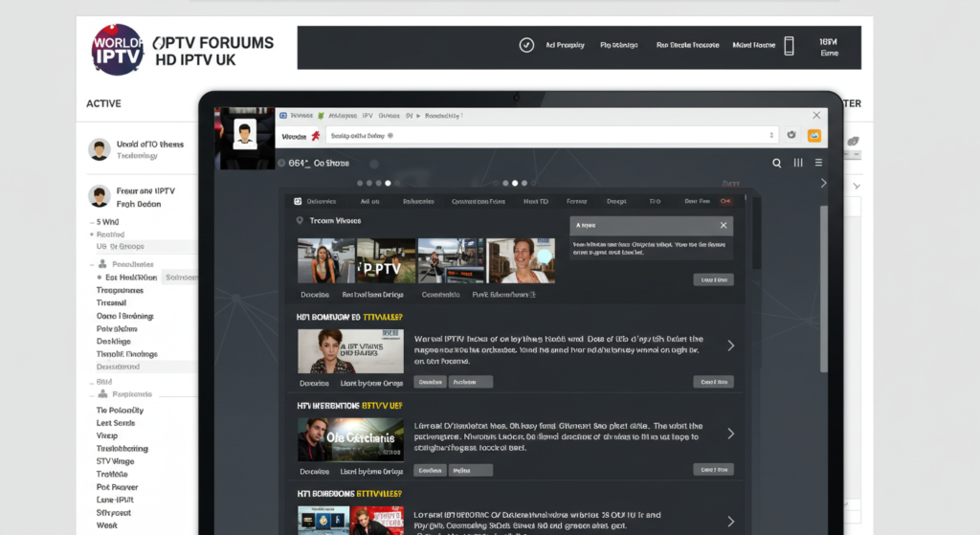
Task: Click the refresh-style icon beside orange button
Action: click(791, 135)
